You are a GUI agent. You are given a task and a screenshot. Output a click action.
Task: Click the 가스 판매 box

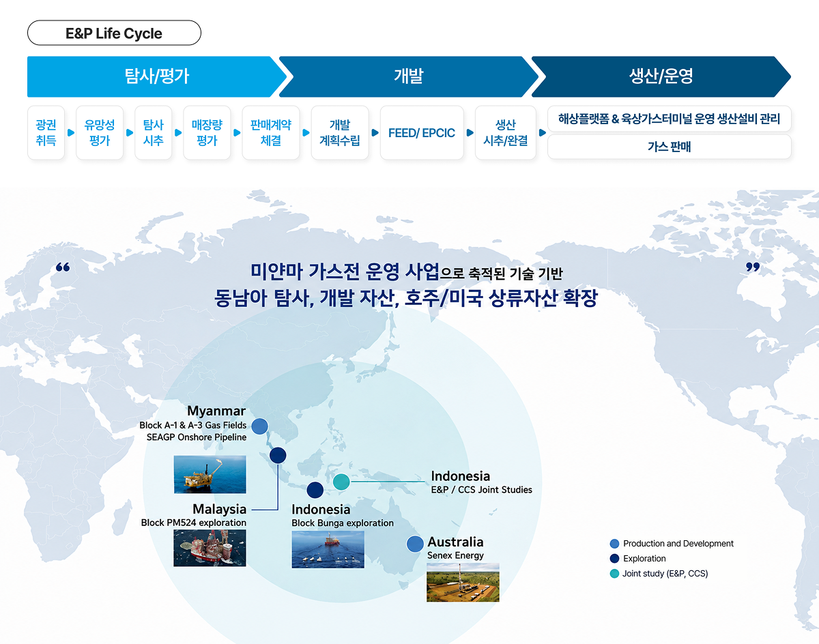(670, 147)
